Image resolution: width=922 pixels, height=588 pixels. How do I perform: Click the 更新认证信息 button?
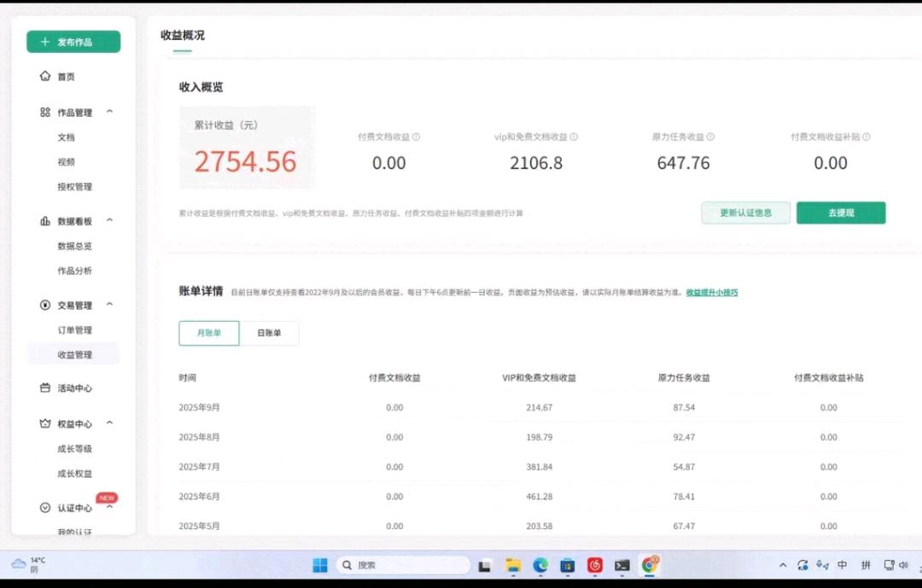[745, 212]
